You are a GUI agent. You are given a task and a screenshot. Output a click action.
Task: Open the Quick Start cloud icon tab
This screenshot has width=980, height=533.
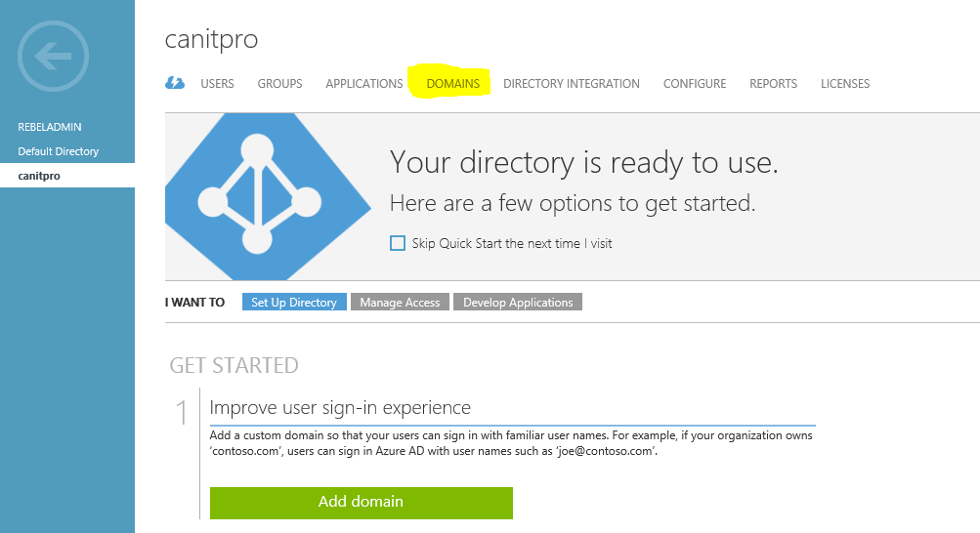175,83
